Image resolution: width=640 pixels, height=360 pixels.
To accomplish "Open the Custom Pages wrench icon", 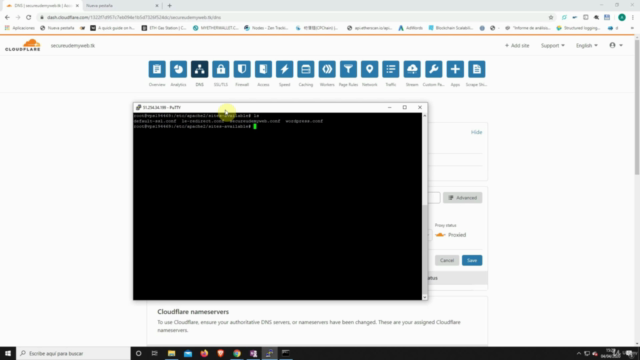I will coord(433,69).
